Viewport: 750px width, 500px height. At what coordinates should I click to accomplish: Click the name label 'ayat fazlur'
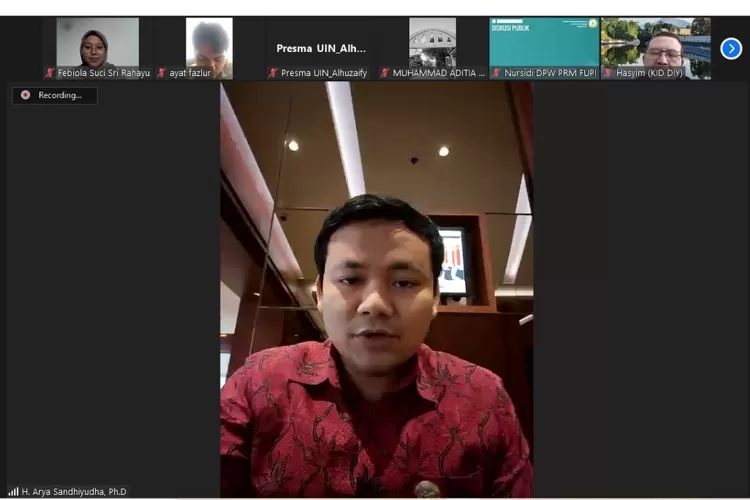pos(190,73)
